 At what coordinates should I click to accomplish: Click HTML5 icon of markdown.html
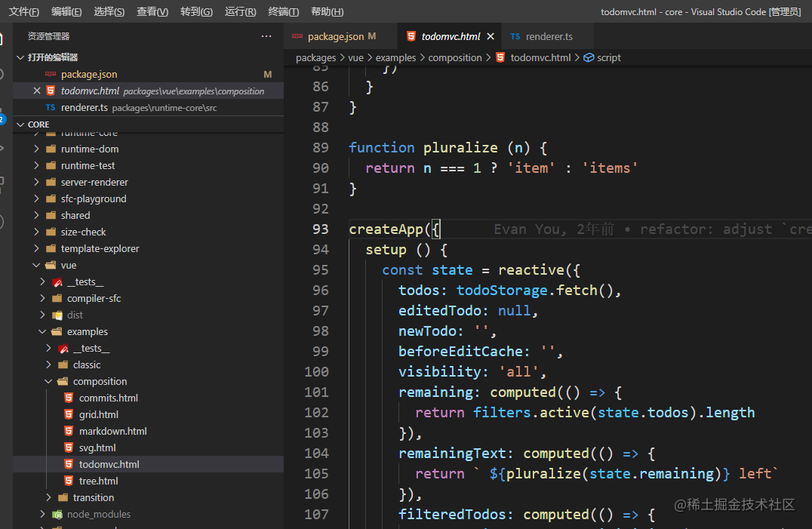[x=69, y=431]
